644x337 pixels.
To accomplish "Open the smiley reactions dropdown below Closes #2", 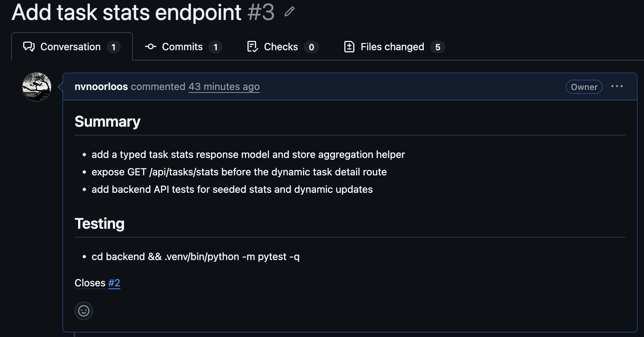I will pos(83,311).
